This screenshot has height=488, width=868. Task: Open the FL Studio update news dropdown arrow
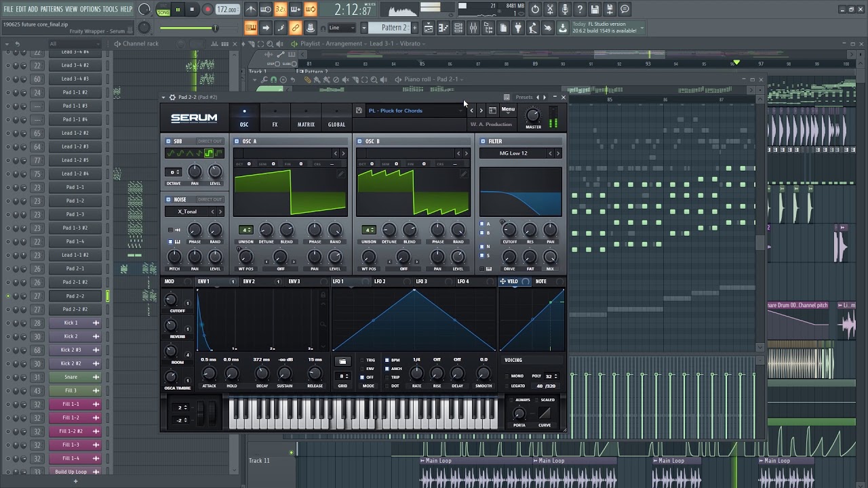coord(642,28)
